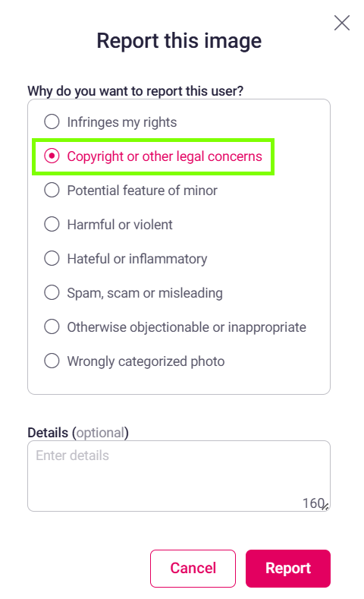Click the Harmful or violent label text

click(x=120, y=225)
